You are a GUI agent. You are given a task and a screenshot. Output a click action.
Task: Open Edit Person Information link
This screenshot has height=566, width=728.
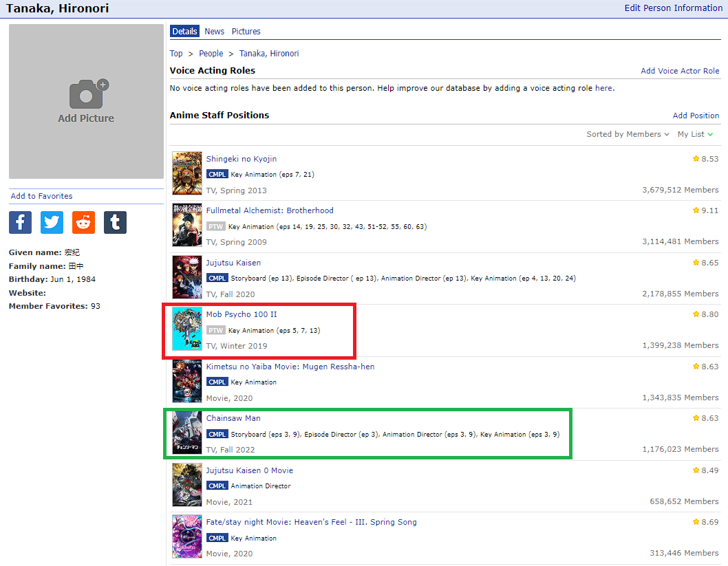pyautogui.click(x=673, y=8)
